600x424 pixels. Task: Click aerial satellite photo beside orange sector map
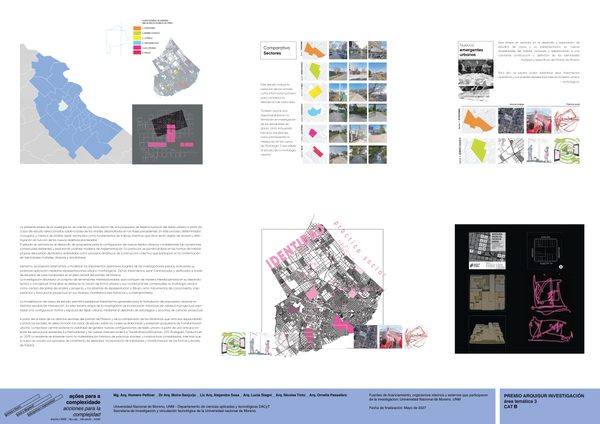click(511, 121)
